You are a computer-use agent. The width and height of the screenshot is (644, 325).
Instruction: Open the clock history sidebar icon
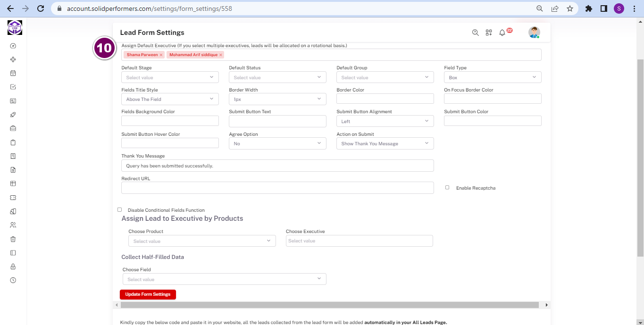click(13, 280)
